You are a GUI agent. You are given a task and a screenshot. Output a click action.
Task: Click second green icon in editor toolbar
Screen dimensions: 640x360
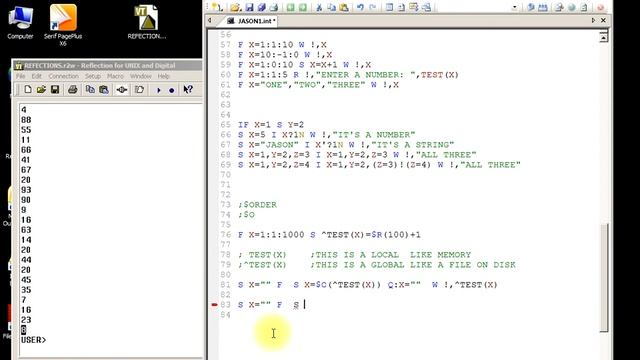(303, 7)
